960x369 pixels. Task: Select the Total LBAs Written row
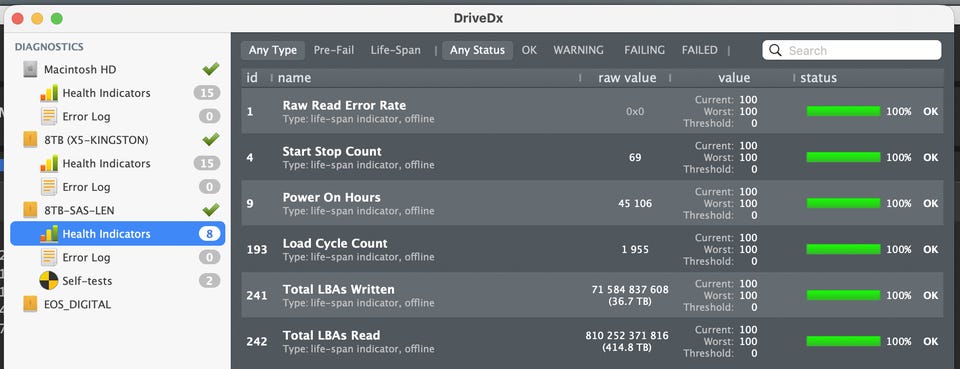click(593, 295)
